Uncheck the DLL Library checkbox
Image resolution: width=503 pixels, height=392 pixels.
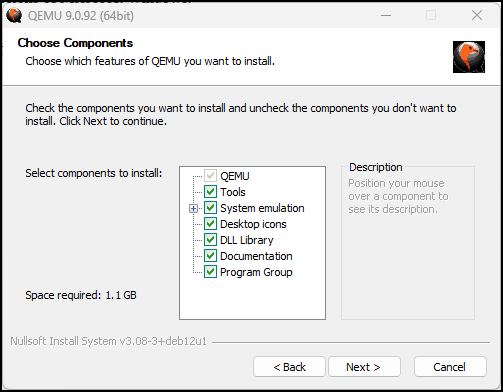pos(210,240)
